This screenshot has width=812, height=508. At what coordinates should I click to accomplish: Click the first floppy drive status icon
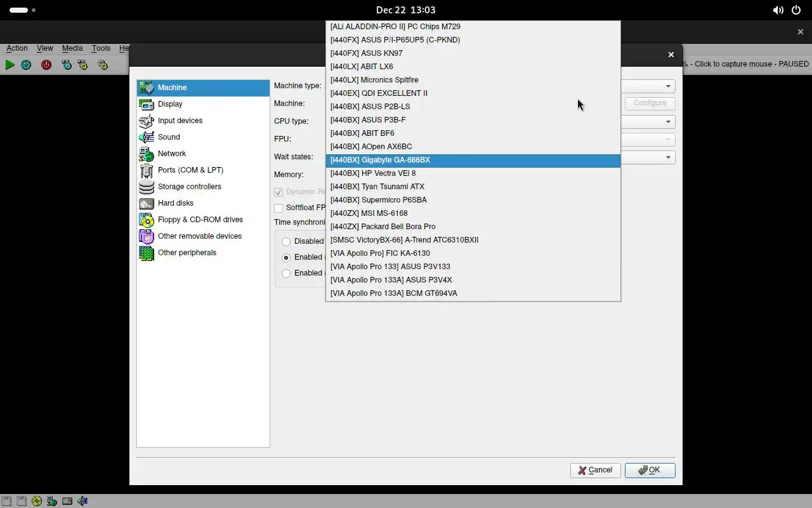[6, 501]
